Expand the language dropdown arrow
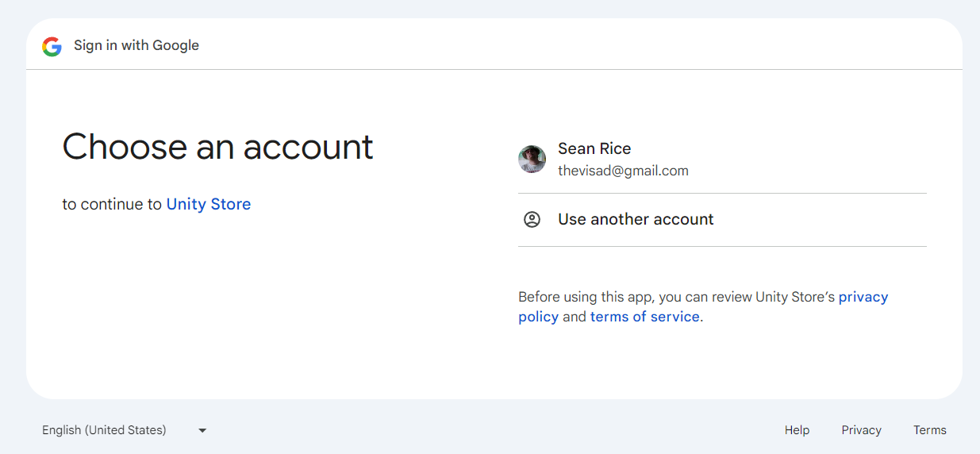 tap(202, 430)
